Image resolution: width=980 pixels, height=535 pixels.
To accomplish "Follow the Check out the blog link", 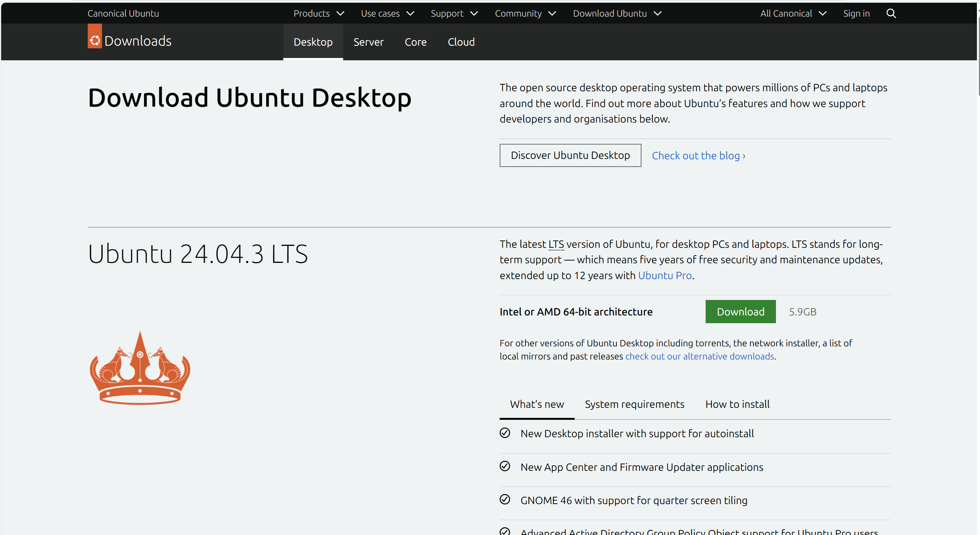I will tap(698, 156).
